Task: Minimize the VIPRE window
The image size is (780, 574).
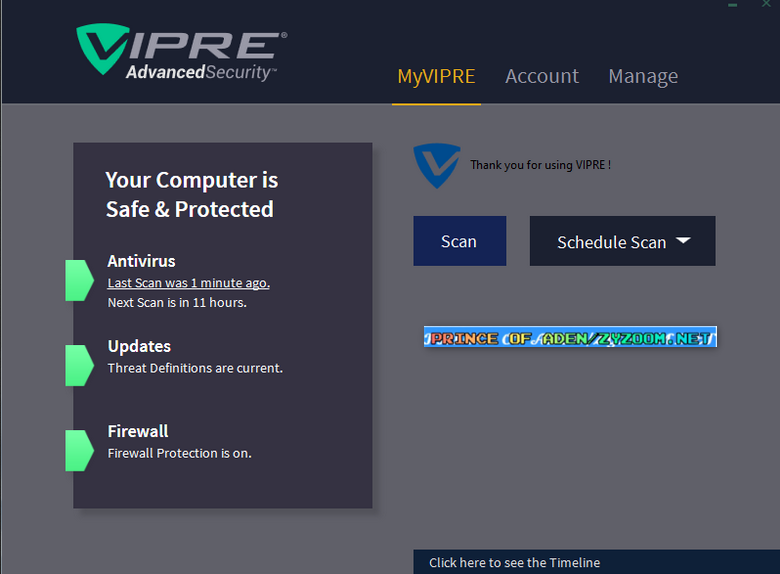Action: click(x=732, y=5)
